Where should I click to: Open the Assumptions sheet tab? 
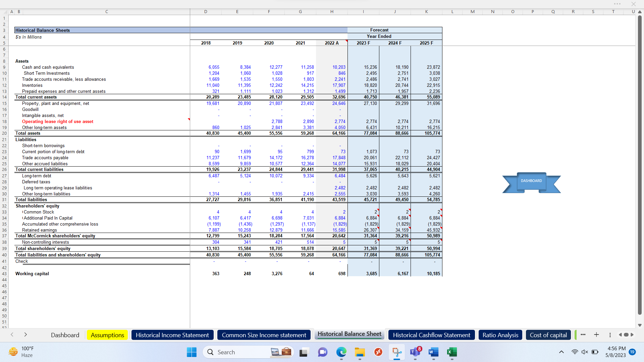107,335
